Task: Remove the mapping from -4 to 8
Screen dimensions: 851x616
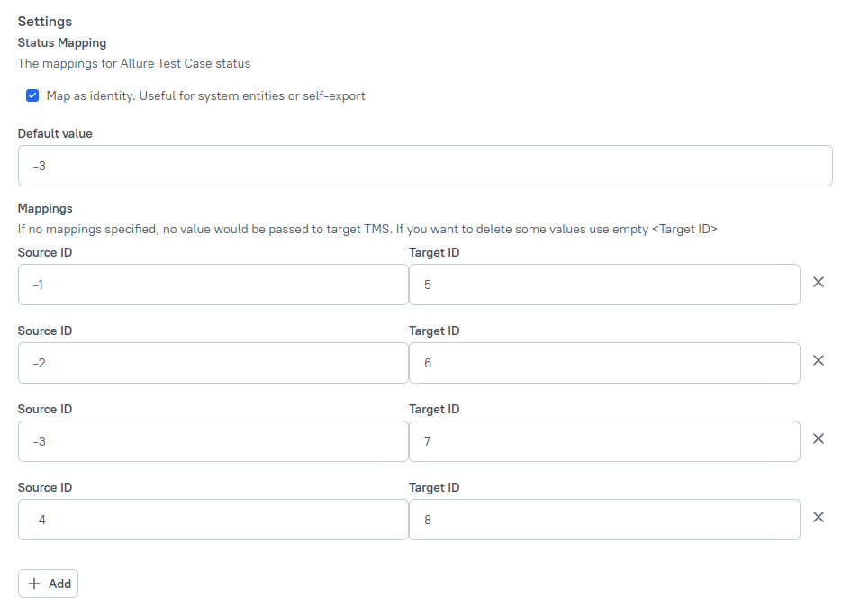Action: 819,517
